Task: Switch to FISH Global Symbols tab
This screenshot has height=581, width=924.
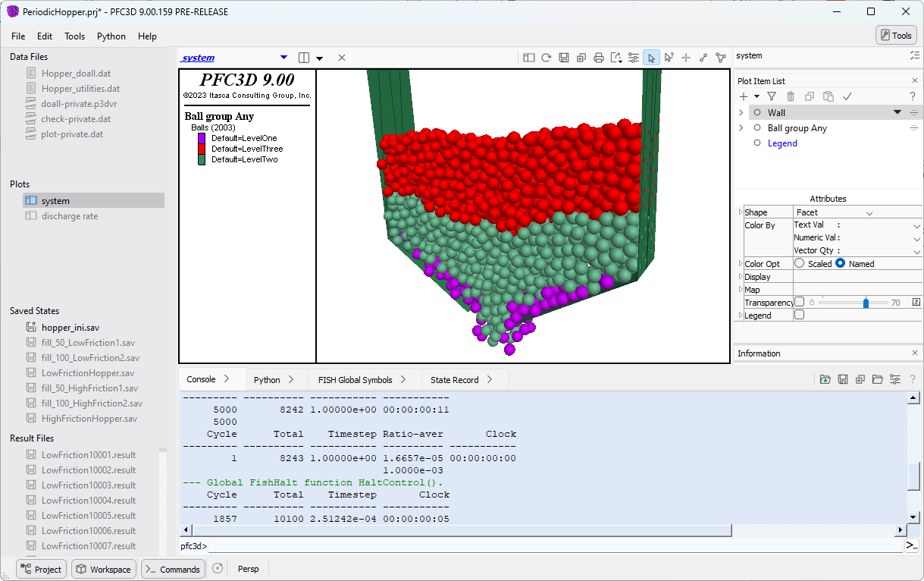Action: pyautogui.click(x=355, y=379)
